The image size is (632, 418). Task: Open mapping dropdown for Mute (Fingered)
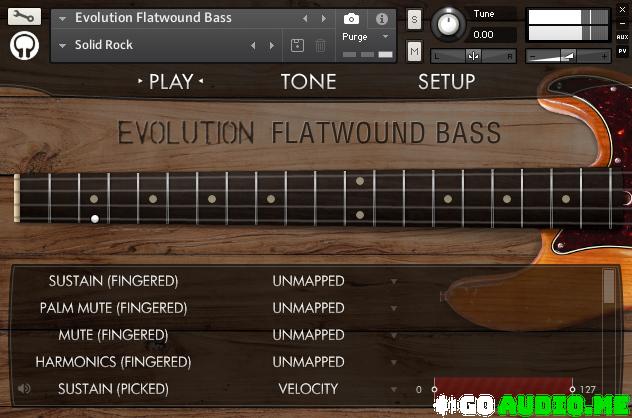click(394, 335)
